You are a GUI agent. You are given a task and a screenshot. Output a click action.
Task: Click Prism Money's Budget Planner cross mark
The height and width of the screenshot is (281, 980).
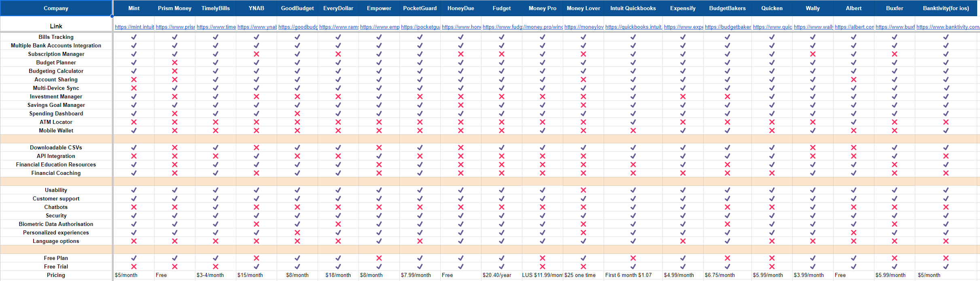point(175,63)
